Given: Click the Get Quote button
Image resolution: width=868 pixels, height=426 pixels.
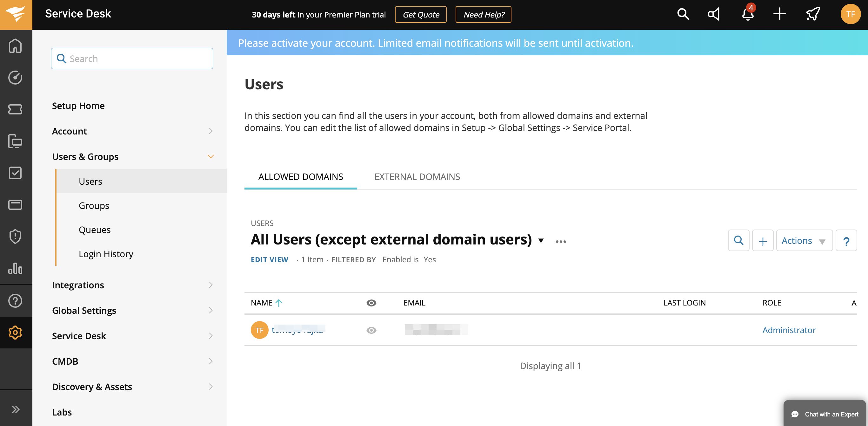Looking at the screenshot, I should click(421, 15).
